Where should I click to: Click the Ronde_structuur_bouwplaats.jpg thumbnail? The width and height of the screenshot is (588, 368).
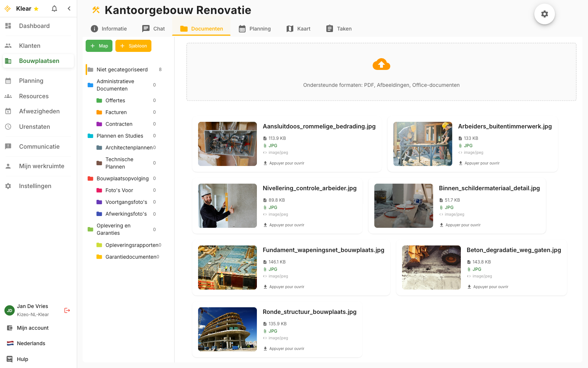[x=227, y=329]
